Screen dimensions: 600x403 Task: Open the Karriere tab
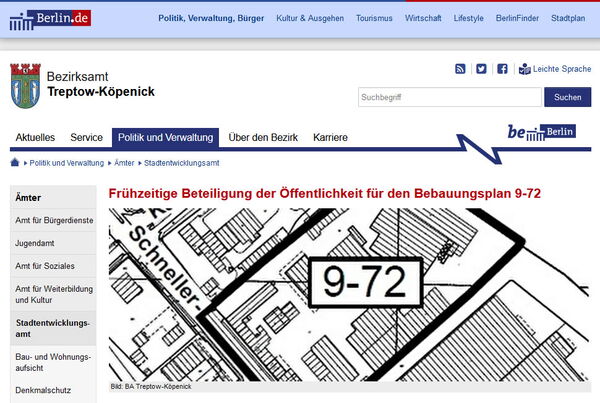coord(330,137)
